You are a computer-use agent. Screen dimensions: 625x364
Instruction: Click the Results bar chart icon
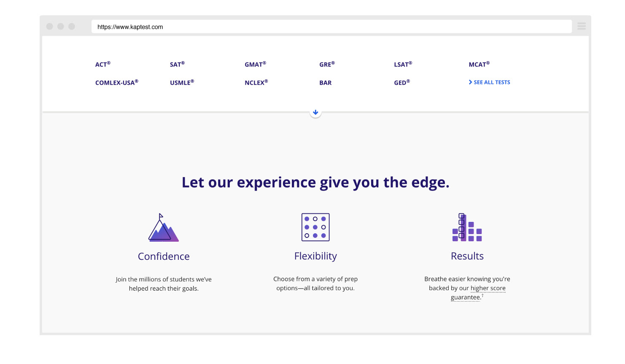pyautogui.click(x=467, y=227)
